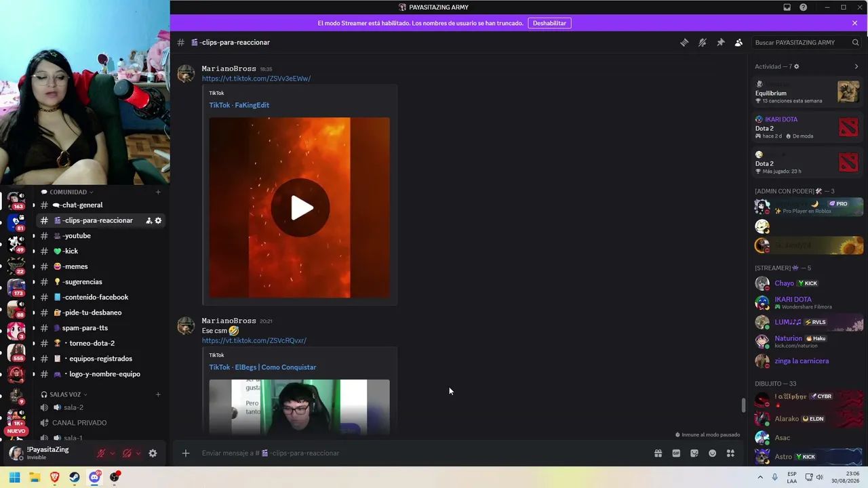Viewport: 868px width, 488px height.
Task: Click the chat scrollbar thumb
Action: click(x=743, y=405)
